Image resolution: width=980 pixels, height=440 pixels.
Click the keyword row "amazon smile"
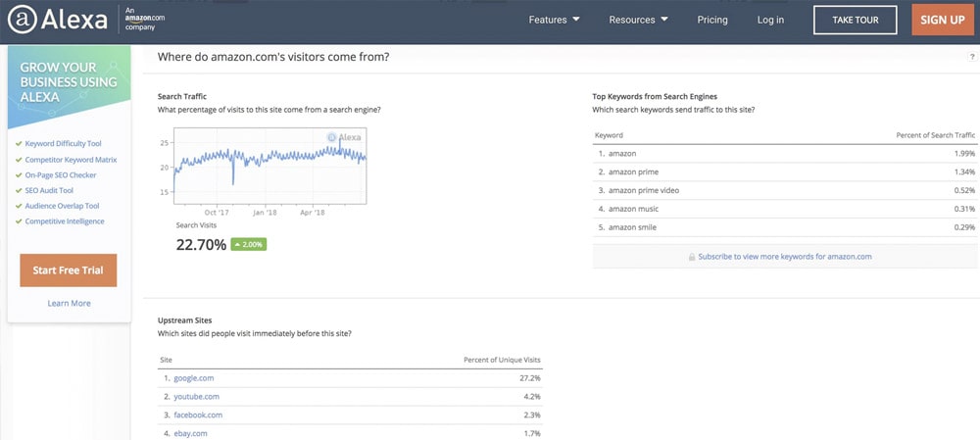784,227
